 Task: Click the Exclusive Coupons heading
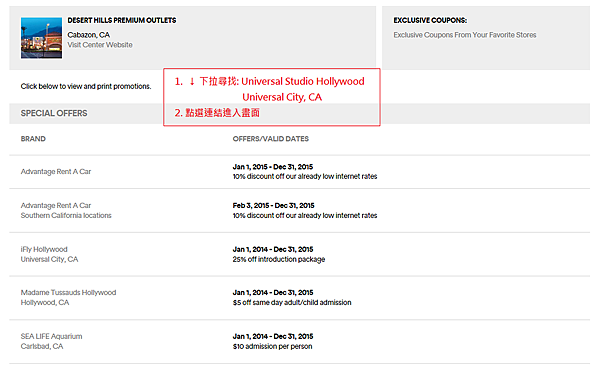(x=430, y=20)
